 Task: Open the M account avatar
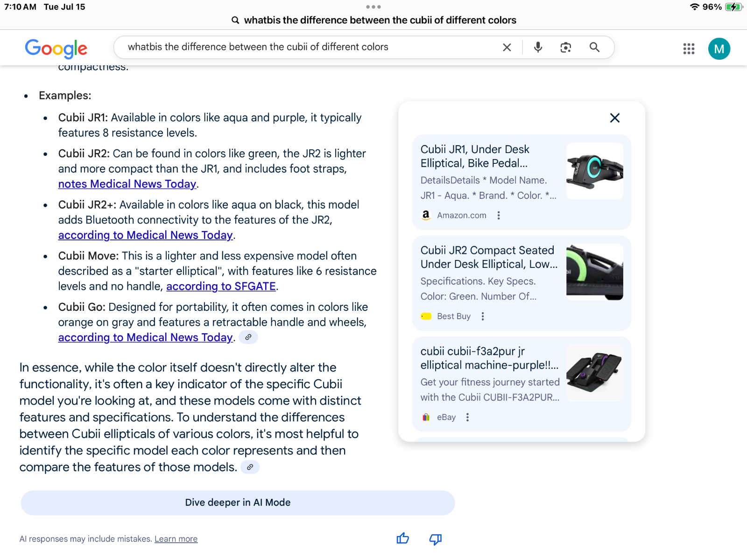(719, 49)
